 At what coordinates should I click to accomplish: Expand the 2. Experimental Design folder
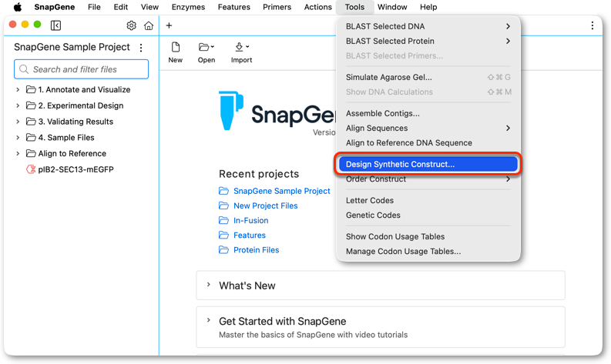tap(18, 105)
